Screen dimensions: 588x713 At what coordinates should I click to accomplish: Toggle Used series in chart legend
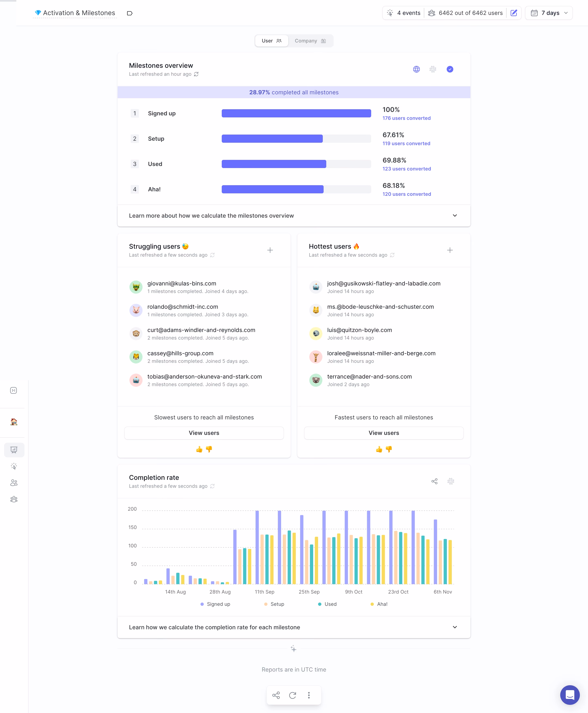point(327,604)
